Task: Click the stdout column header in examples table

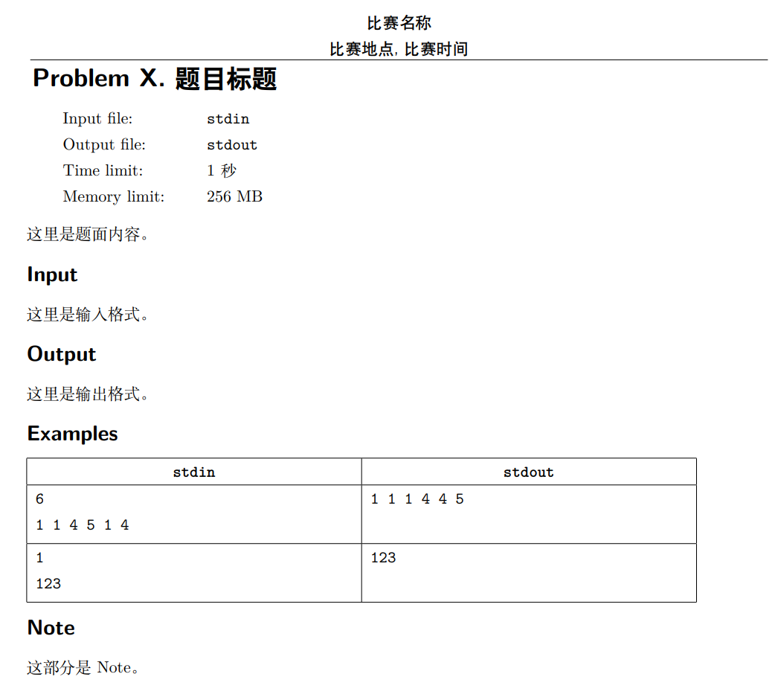Action: tap(528, 472)
